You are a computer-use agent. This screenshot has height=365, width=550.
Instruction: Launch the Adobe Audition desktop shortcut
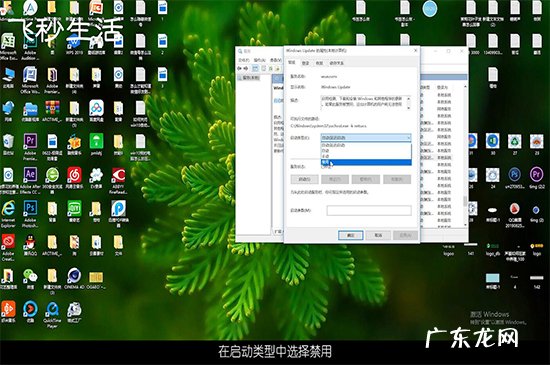[x=30, y=42]
